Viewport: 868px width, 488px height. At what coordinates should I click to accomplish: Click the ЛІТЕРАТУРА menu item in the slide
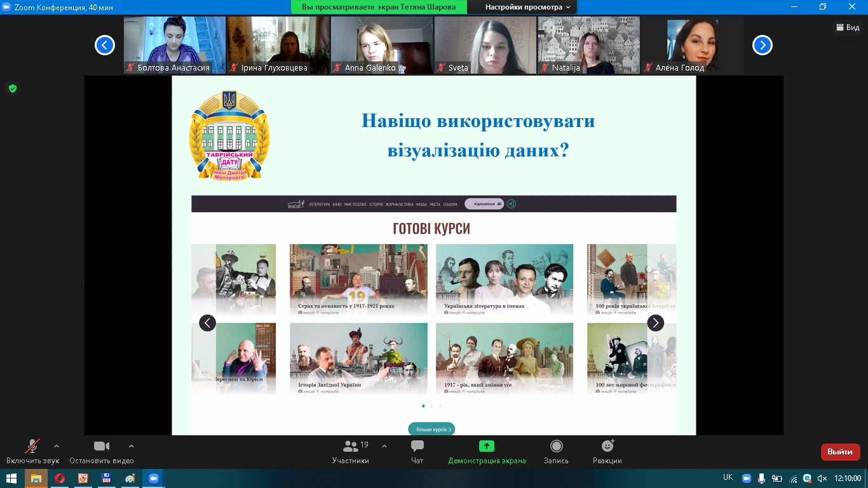pos(319,204)
